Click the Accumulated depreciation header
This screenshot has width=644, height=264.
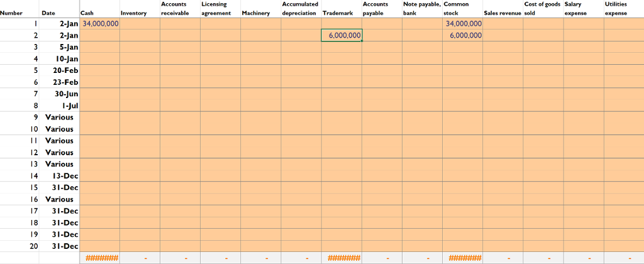coord(301,9)
